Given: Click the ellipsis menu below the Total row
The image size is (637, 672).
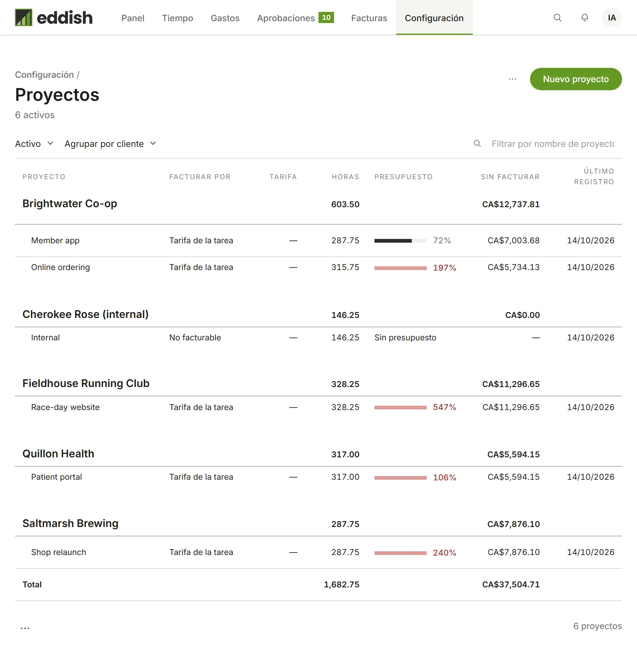Looking at the screenshot, I should point(25,628).
